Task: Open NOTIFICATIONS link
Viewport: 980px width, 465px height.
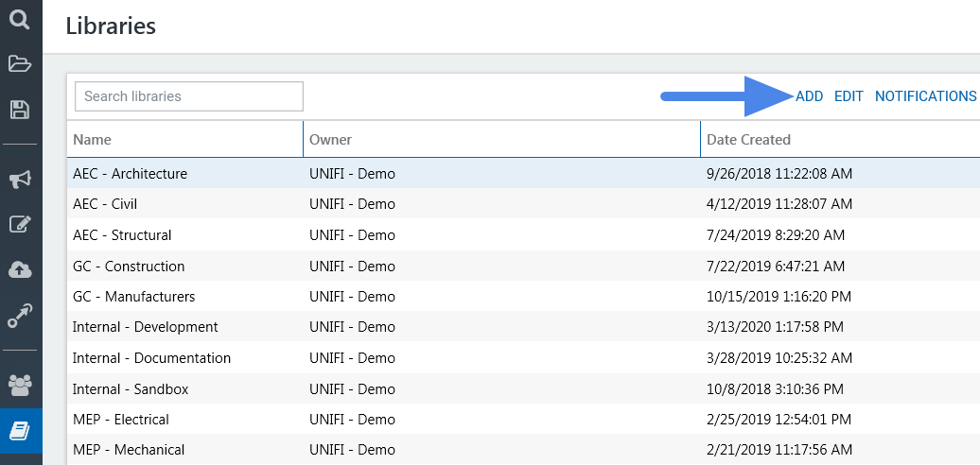Action: point(926,96)
